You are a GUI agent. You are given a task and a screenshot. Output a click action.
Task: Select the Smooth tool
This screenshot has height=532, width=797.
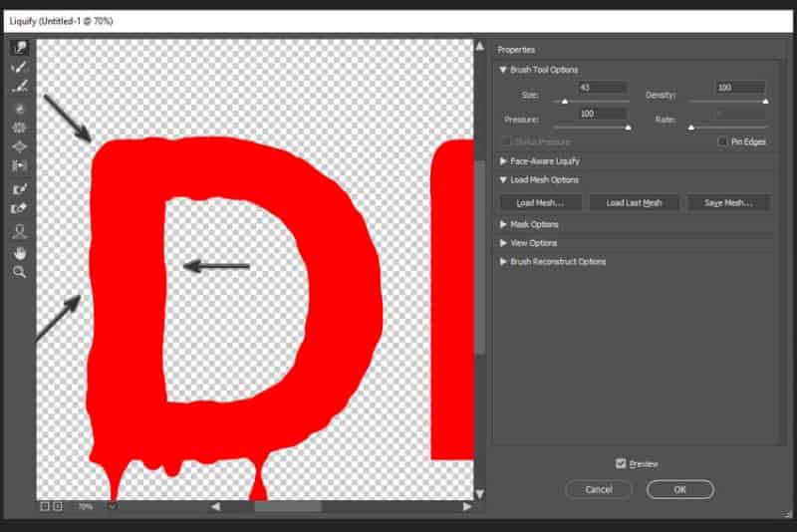pos(20,86)
